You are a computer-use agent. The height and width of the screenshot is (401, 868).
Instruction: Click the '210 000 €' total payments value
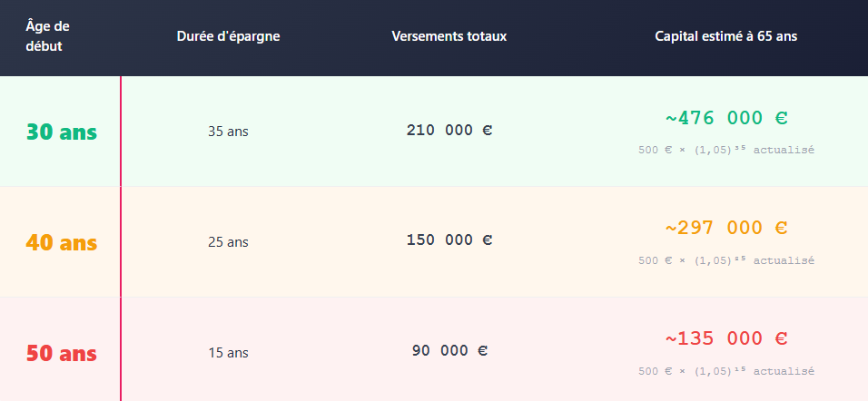pos(449,130)
